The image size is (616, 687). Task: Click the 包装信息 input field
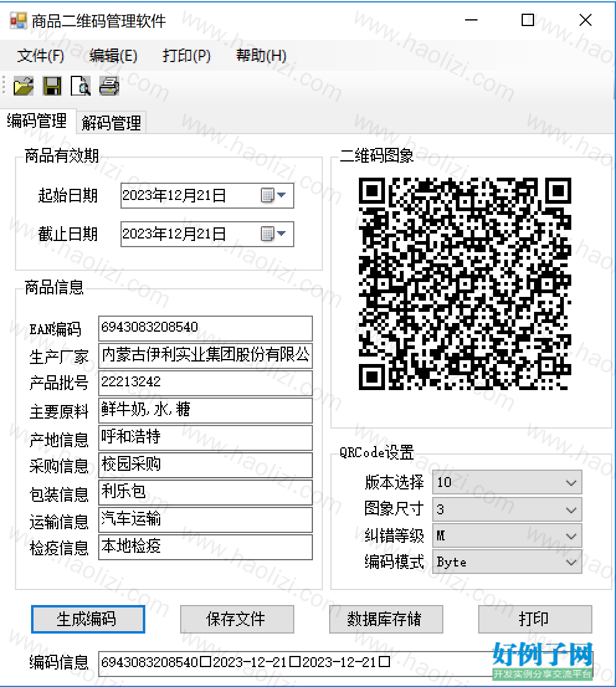coord(206,493)
